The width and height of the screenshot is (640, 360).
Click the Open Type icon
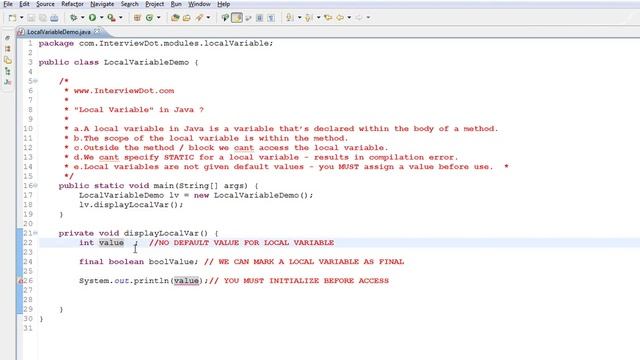click(175, 18)
